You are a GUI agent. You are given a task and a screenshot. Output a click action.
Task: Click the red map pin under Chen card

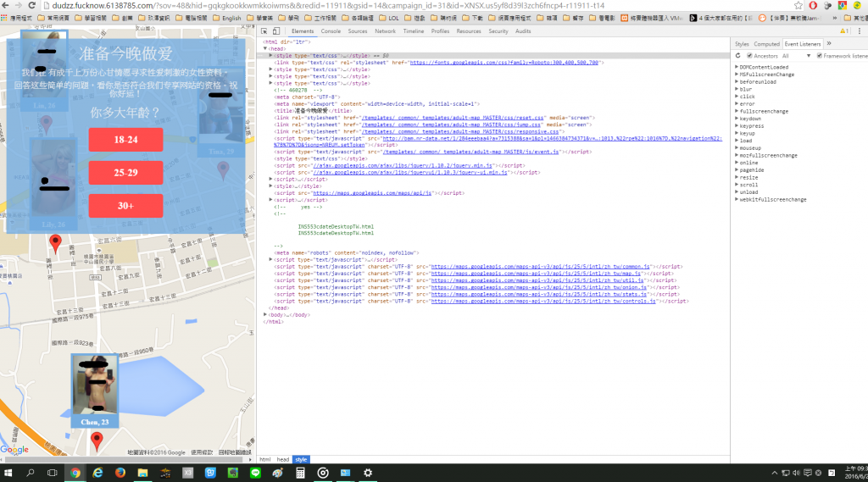97,441
